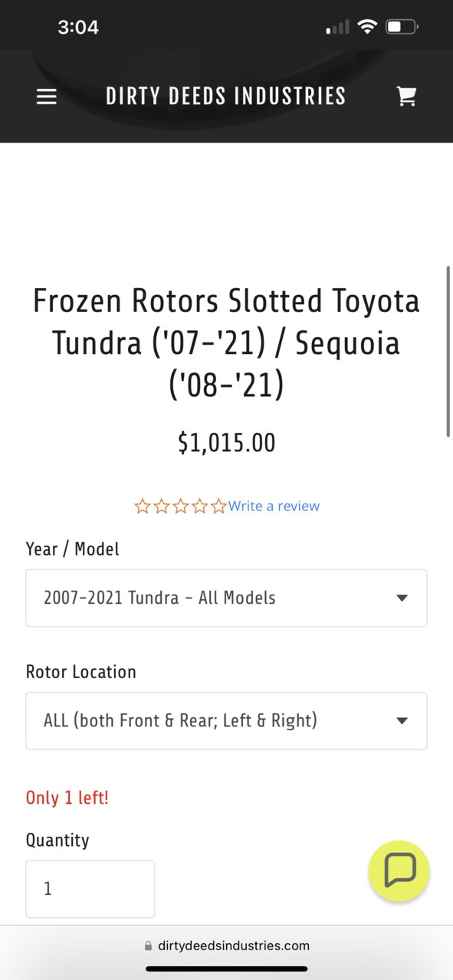453x980 pixels.
Task: Expand the Year / Model dropdown
Action: (x=226, y=598)
